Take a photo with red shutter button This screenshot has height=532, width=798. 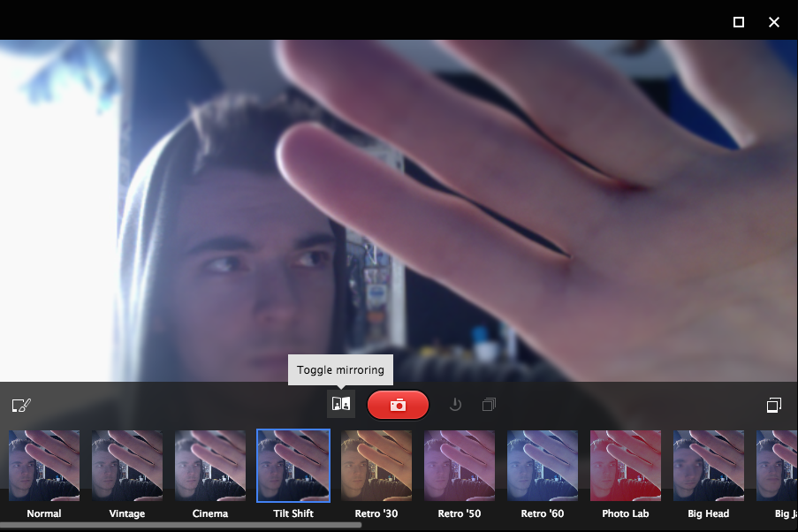(398, 405)
